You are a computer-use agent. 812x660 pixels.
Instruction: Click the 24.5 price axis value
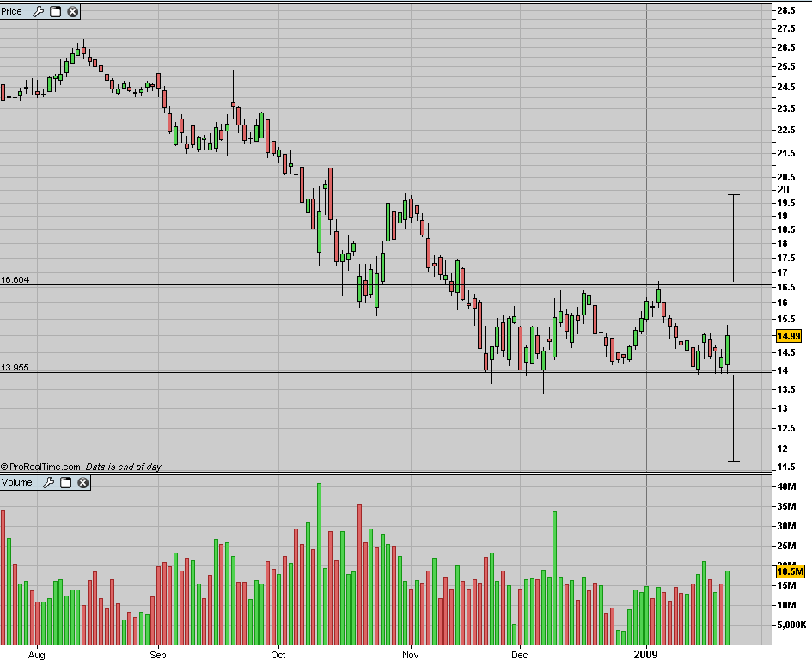click(786, 87)
